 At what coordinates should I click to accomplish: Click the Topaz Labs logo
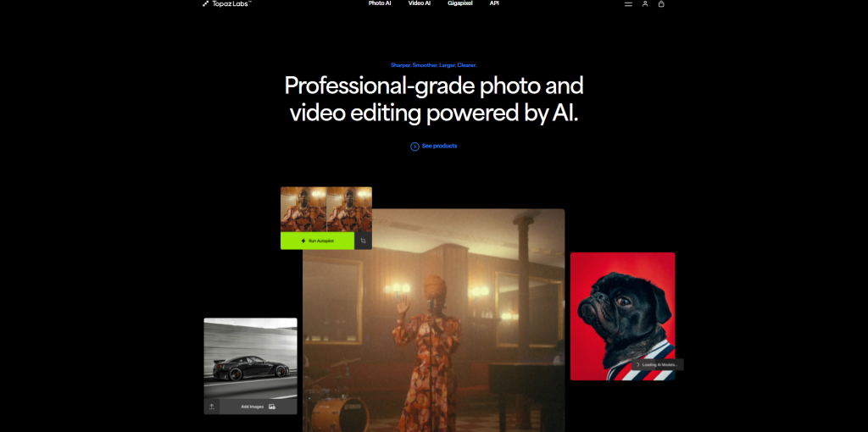pos(227,4)
